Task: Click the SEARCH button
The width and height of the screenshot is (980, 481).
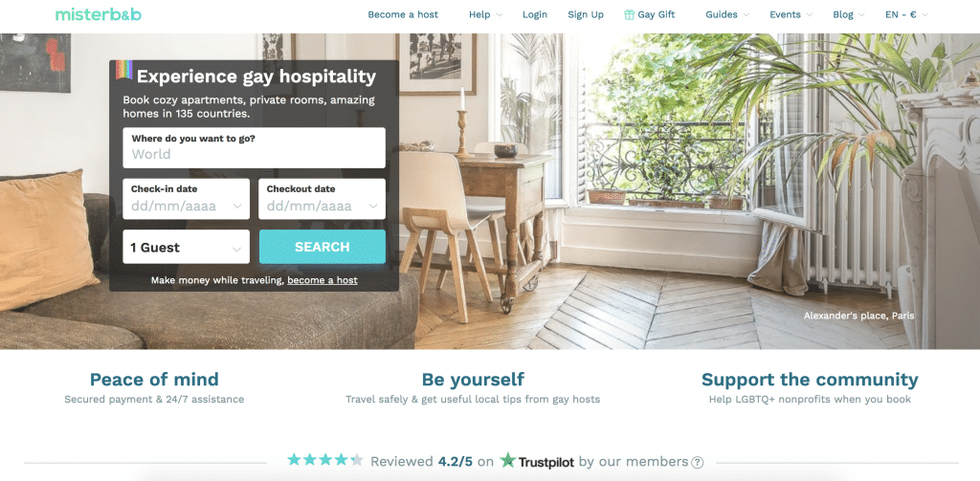Action: [x=323, y=247]
